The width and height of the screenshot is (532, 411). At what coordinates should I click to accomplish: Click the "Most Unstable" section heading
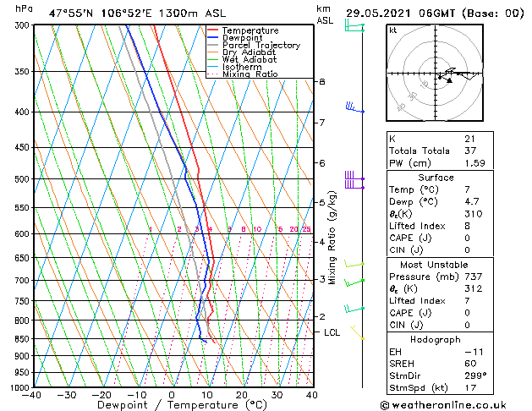click(434, 265)
